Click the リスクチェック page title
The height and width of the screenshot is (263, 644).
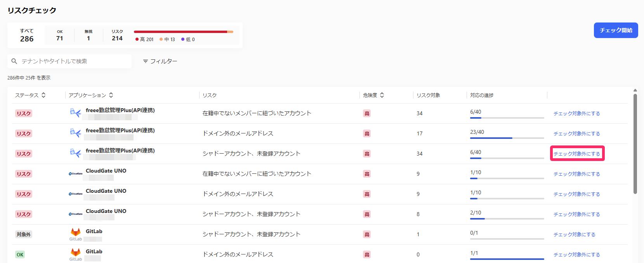click(x=32, y=10)
